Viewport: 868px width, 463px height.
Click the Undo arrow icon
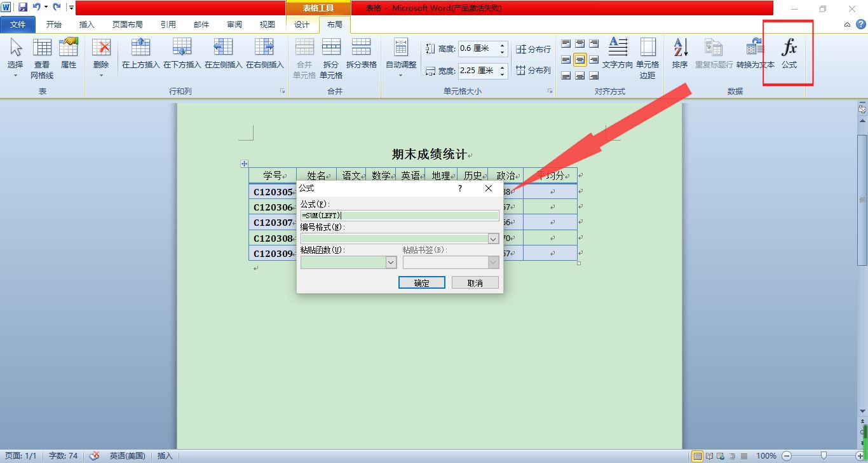(x=36, y=8)
